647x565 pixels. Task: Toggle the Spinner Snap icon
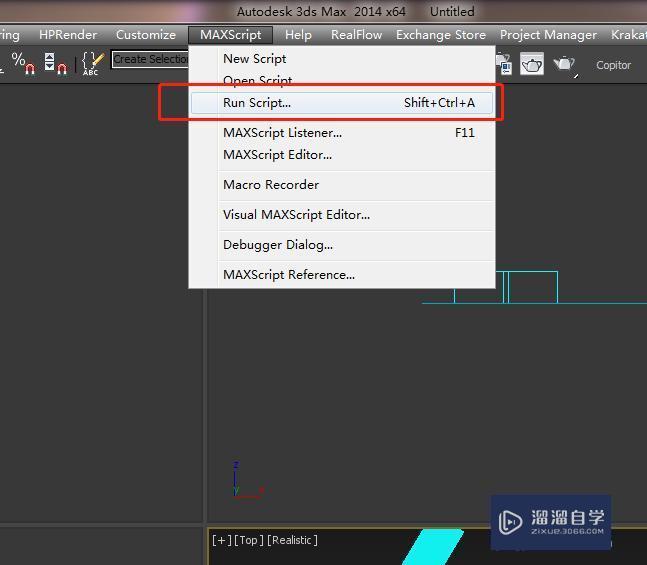tap(55, 63)
